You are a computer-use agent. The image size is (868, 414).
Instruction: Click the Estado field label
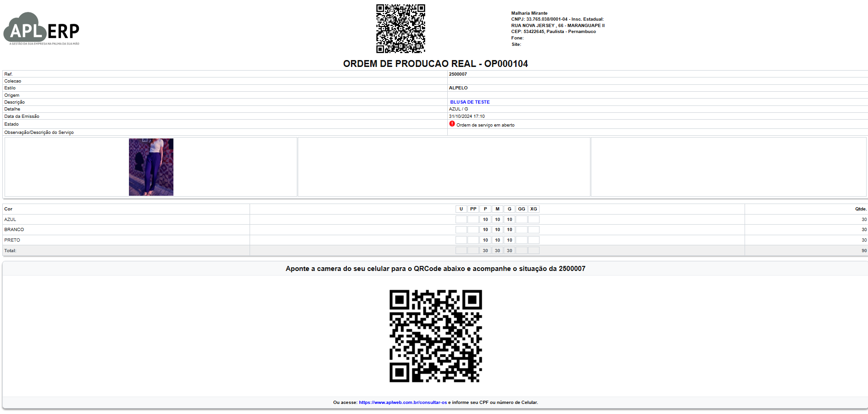tap(11, 124)
